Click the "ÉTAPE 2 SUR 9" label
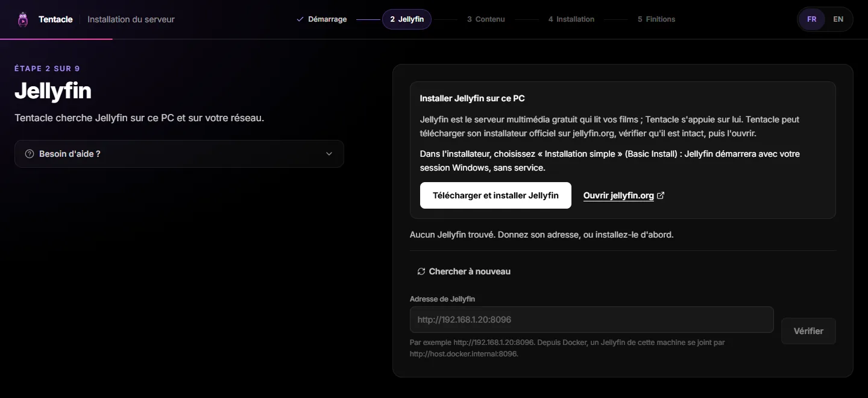This screenshot has width=868, height=398. click(47, 69)
